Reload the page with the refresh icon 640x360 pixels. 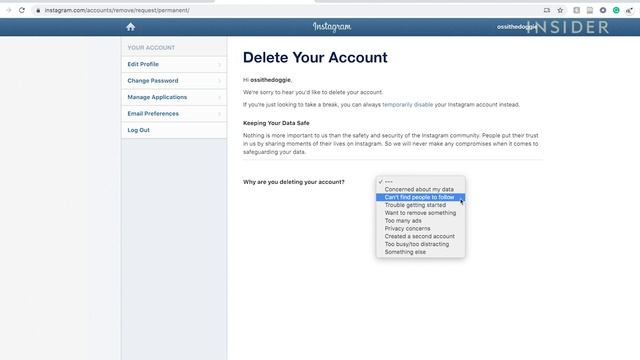[x=22, y=10]
